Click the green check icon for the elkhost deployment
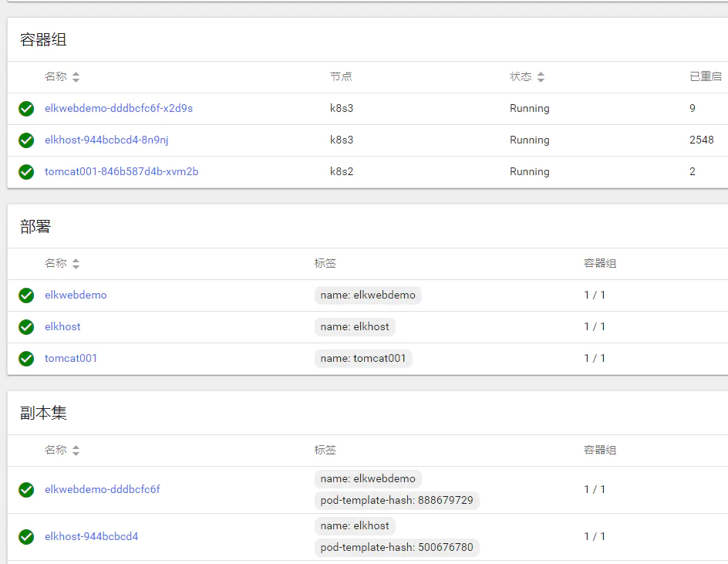Image resolution: width=728 pixels, height=564 pixels. (25, 326)
